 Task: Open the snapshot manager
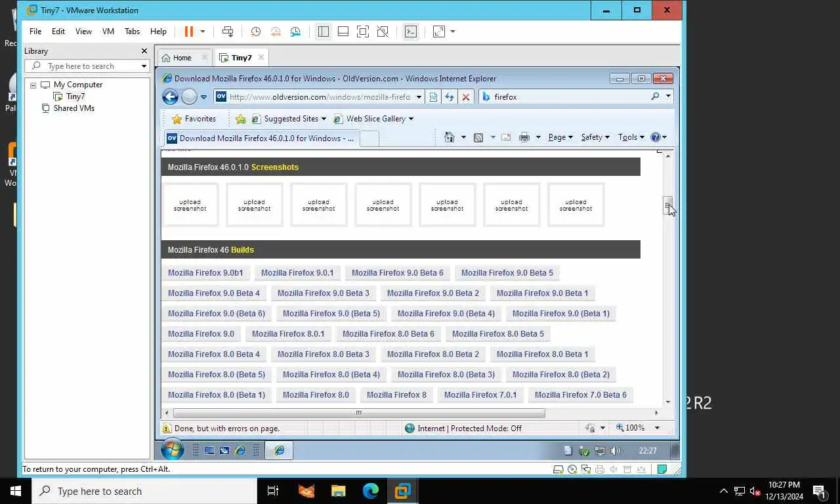click(x=295, y=31)
